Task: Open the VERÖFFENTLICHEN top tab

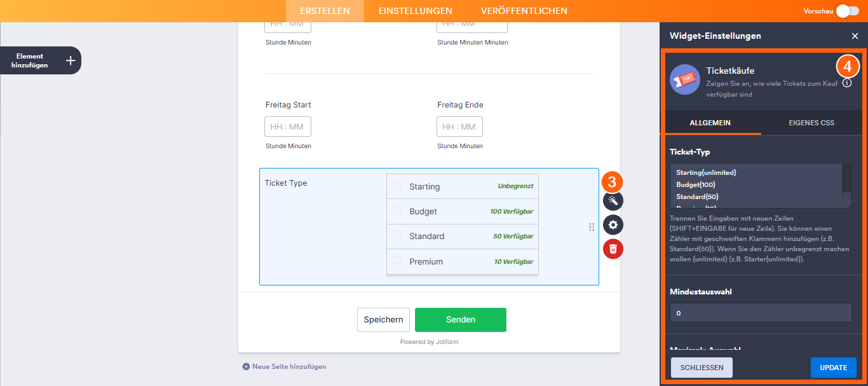Action: (x=524, y=11)
